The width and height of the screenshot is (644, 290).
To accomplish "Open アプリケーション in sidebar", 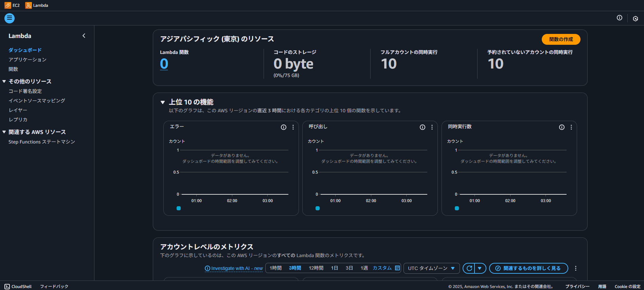I will (28, 59).
